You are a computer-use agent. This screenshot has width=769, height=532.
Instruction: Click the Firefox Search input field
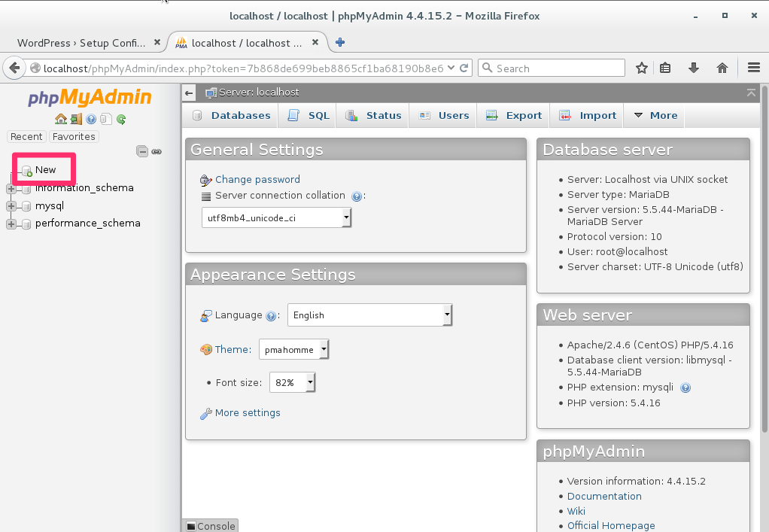click(x=552, y=68)
